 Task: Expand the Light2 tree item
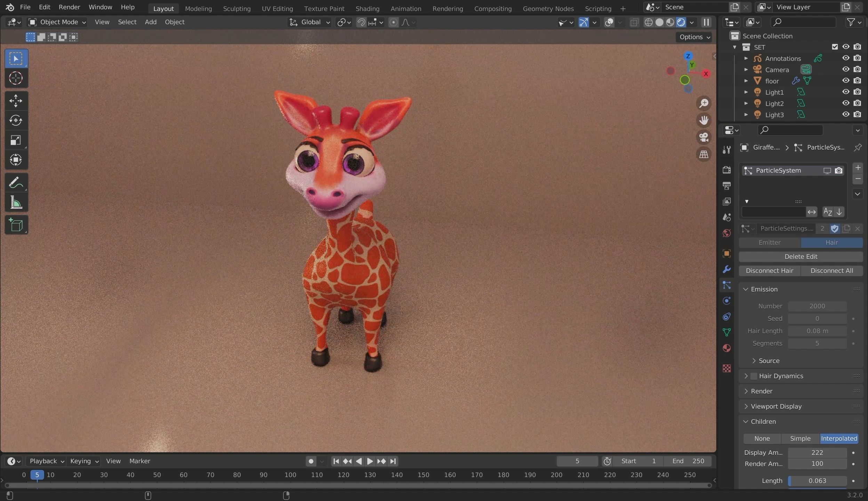[746, 103]
